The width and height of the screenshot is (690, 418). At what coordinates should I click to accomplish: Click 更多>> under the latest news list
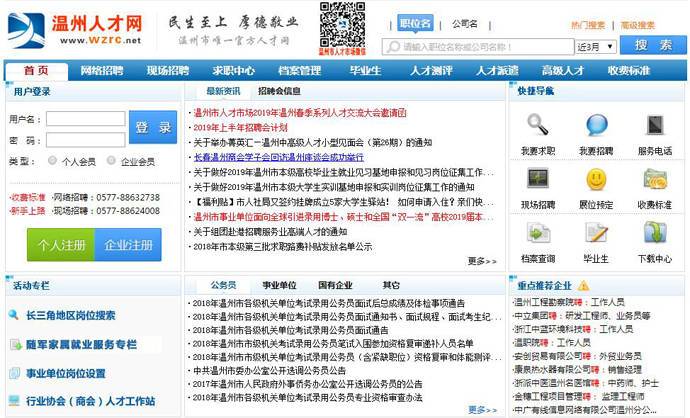point(481,261)
